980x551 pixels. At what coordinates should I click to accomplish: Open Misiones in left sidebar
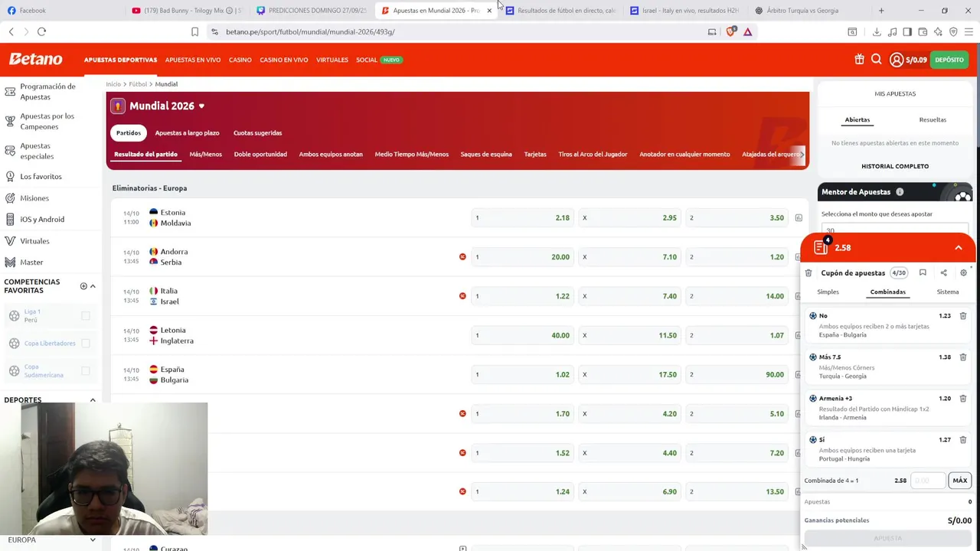point(34,198)
